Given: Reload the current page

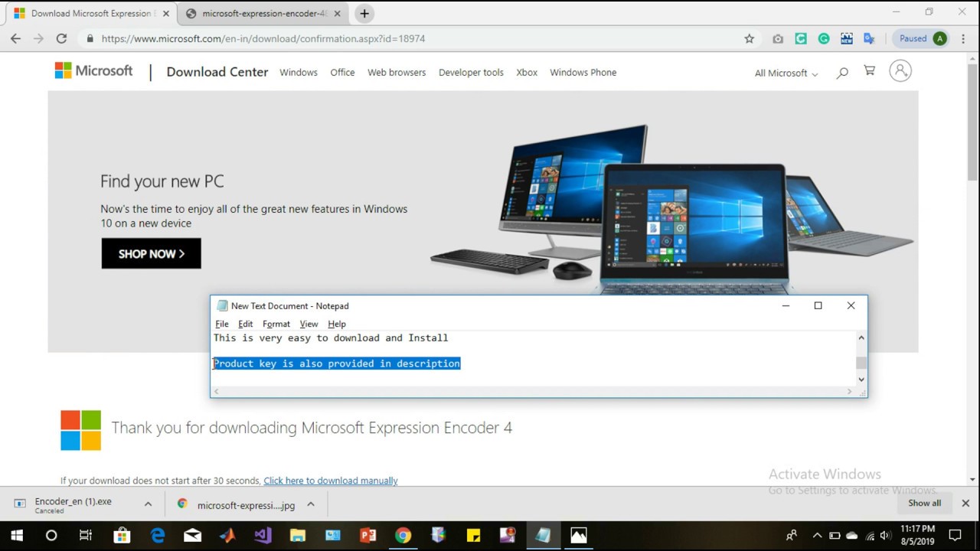Looking at the screenshot, I should click(61, 38).
